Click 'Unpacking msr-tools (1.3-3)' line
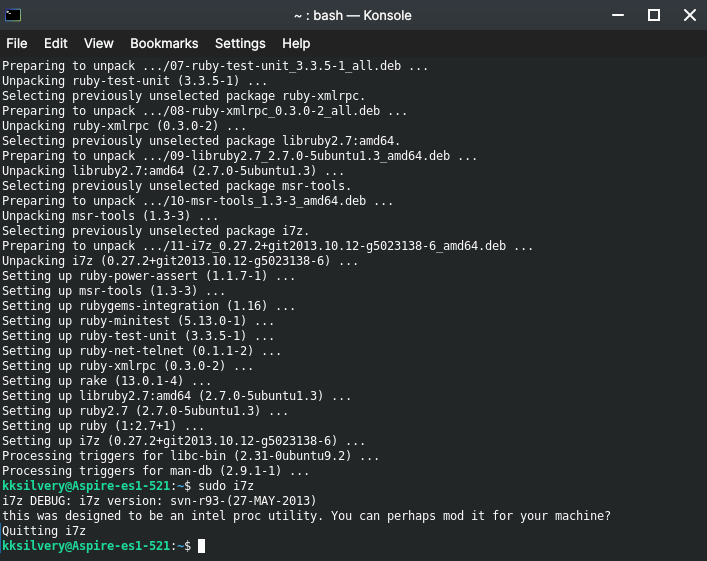This screenshot has height=561, width=707. [x=110, y=216]
